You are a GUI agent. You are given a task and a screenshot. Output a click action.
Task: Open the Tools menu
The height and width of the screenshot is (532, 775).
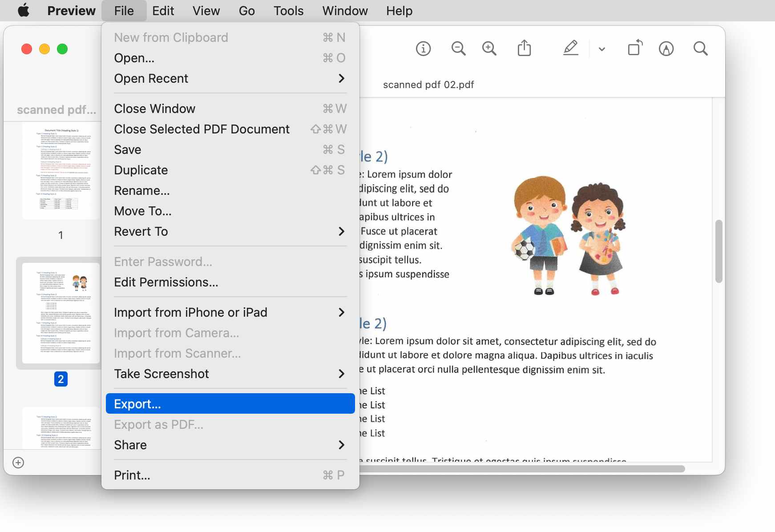click(x=288, y=10)
